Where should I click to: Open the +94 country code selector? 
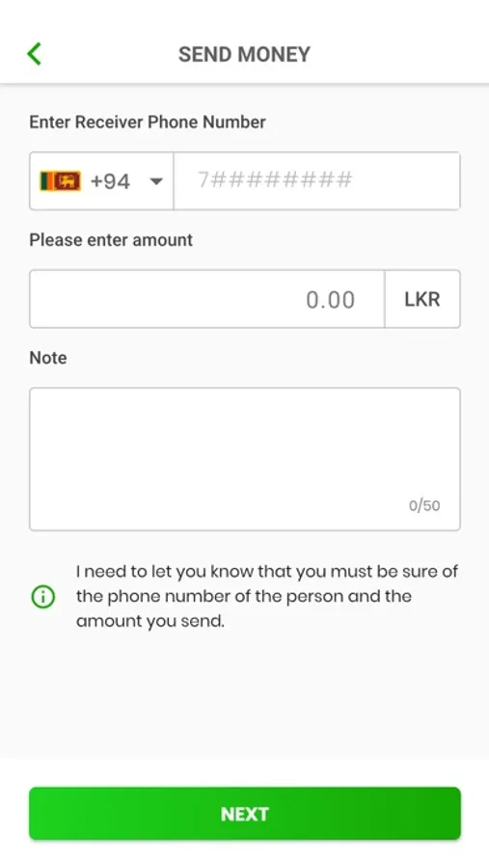click(x=102, y=181)
